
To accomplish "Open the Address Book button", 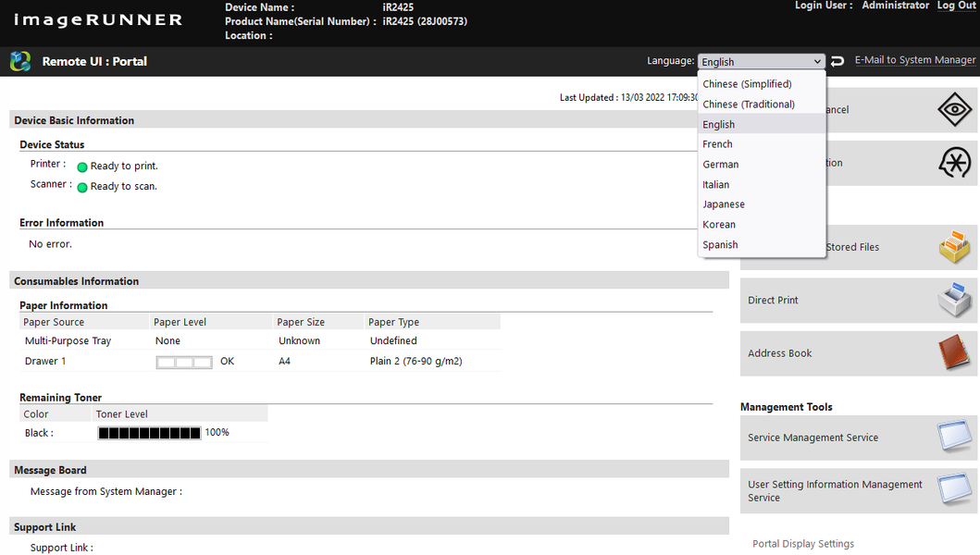I will pyautogui.click(x=859, y=353).
